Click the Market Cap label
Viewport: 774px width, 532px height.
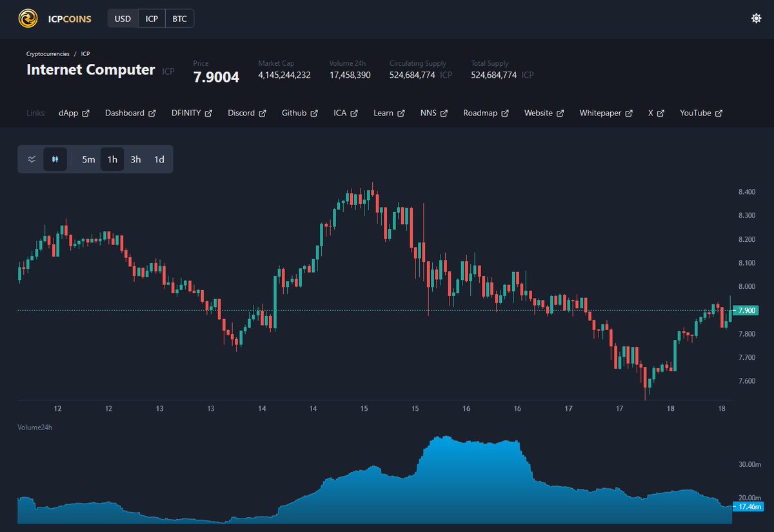coord(276,64)
